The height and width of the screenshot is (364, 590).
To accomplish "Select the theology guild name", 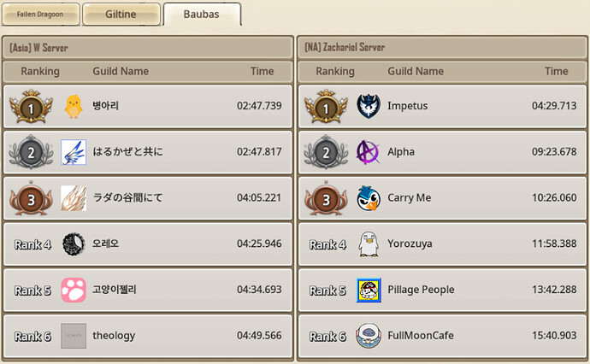I will coord(114,336).
